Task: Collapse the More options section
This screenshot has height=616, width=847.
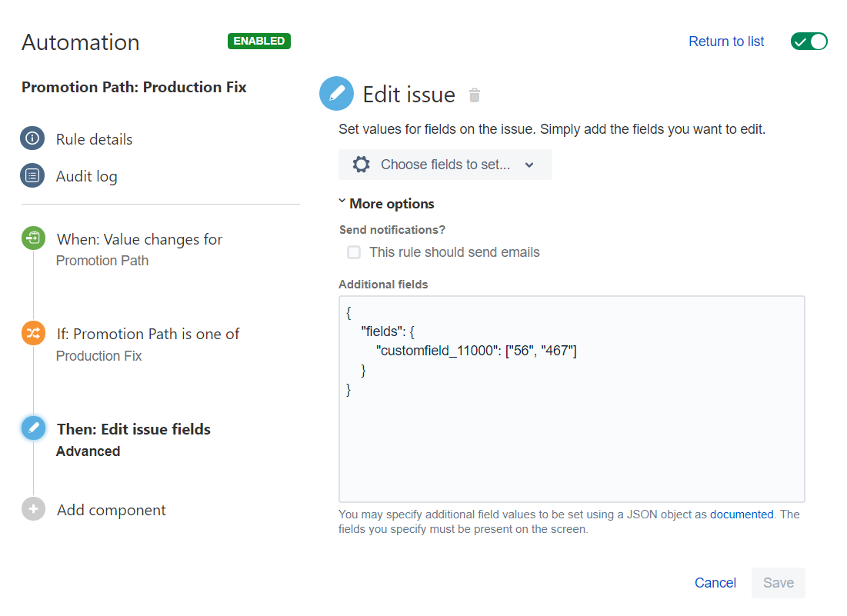Action: (x=387, y=204)
